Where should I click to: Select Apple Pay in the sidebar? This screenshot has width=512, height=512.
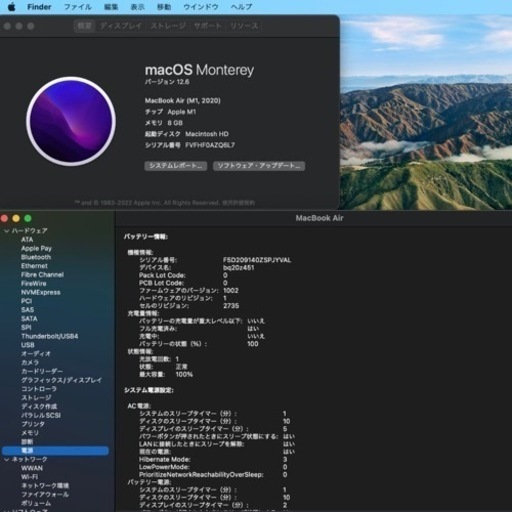coord(36,248)
